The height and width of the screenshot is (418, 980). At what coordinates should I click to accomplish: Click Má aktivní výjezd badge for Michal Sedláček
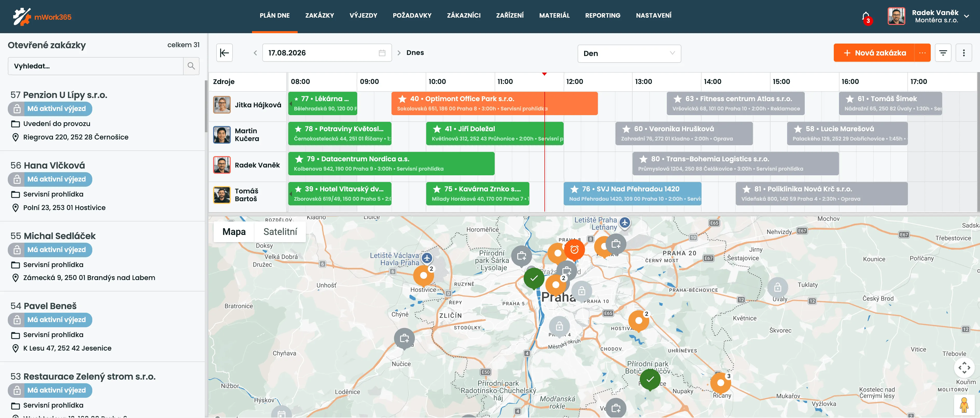click(50, 250)
